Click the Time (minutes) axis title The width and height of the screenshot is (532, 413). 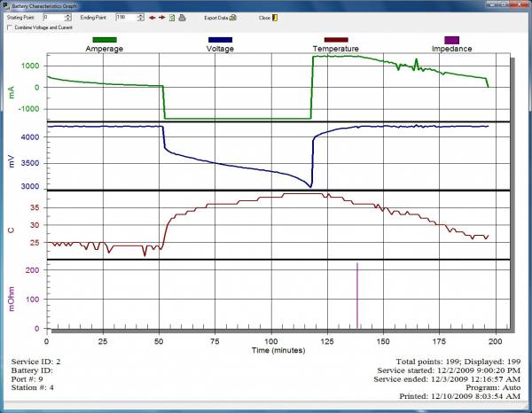click(x=278, y=350)
